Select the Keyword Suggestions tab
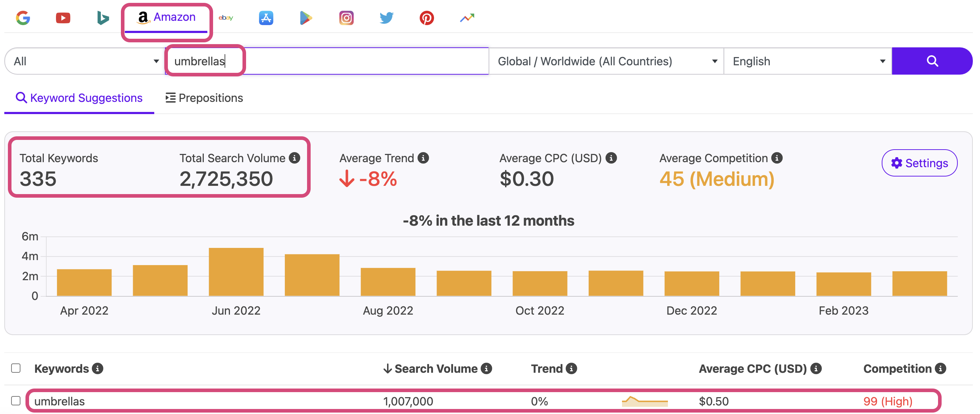980x414 pixels. pos(79,98)
